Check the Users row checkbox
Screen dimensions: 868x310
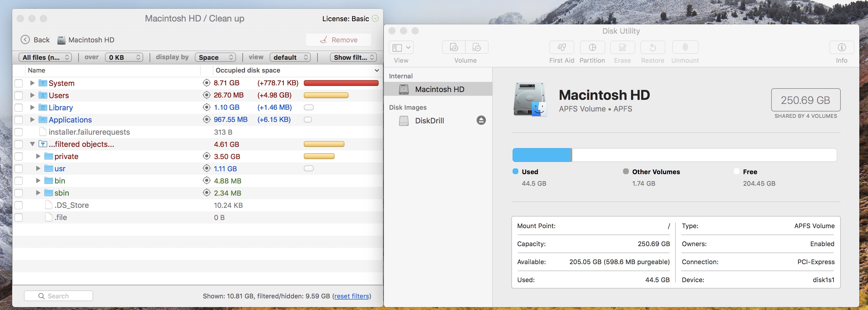[19, 95]
